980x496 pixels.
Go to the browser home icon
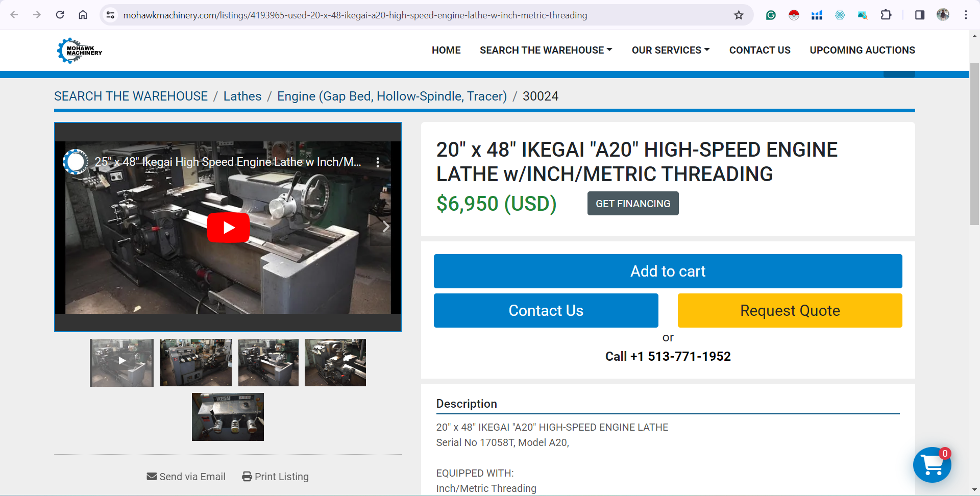point(83,15)
